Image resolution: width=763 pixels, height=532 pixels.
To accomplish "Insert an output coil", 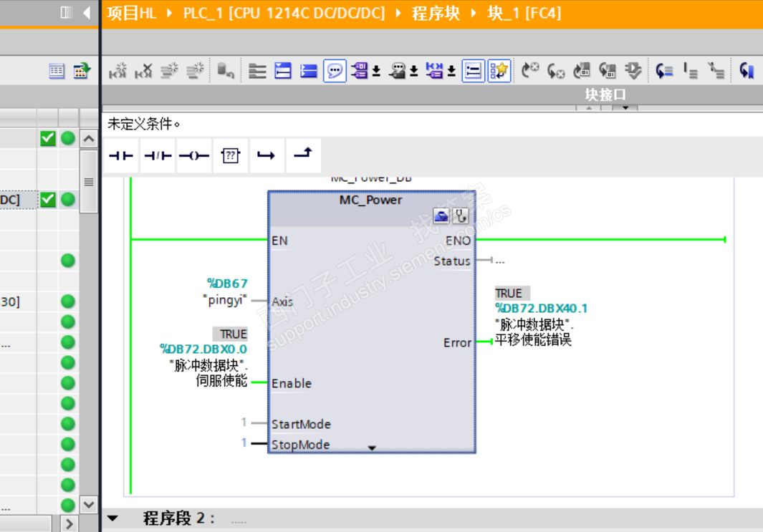I will 194,155.
